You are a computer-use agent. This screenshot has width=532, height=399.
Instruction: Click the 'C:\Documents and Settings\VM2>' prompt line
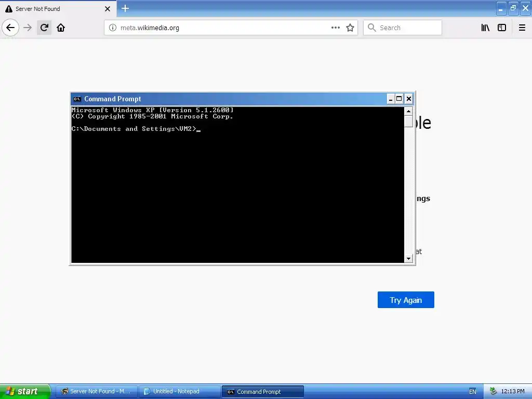click(134, 129)
